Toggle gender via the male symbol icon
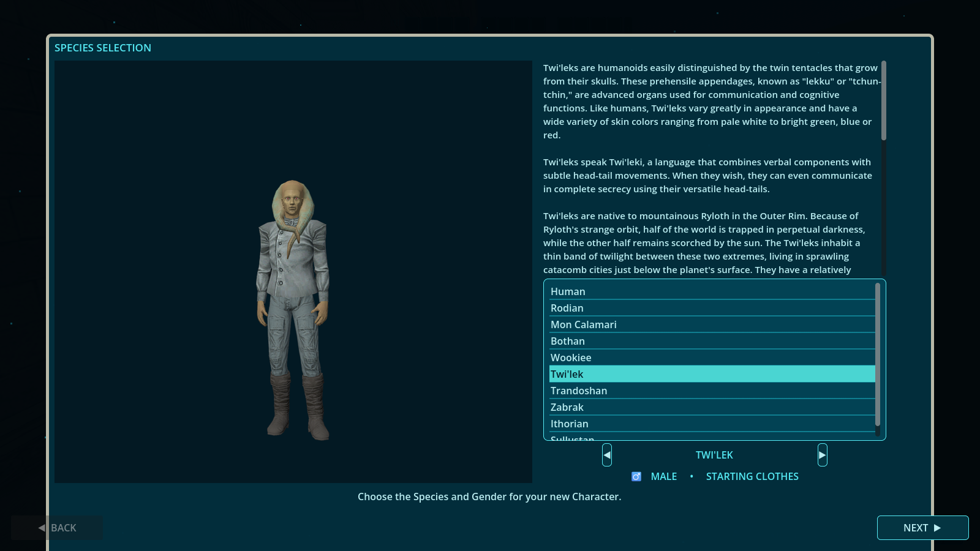 pyautogui.click(x=636, y=476)
